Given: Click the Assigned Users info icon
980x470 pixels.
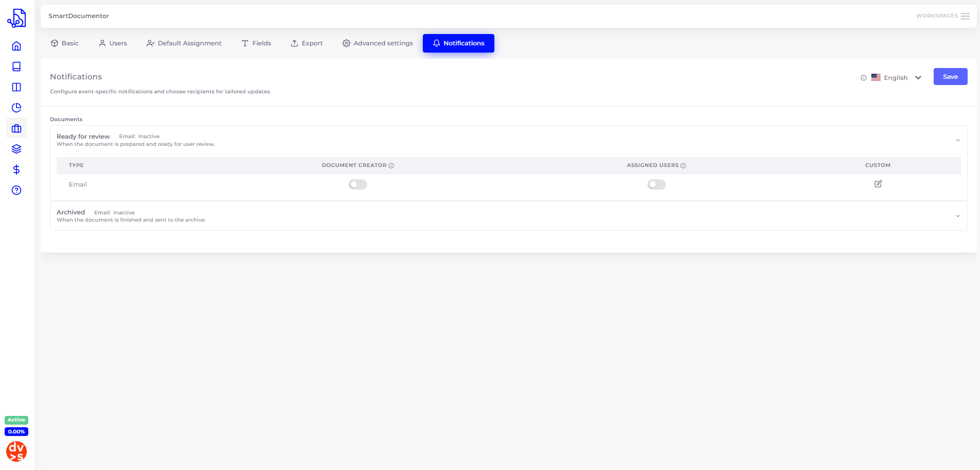Looking at the screenshot, I should 683,166.
